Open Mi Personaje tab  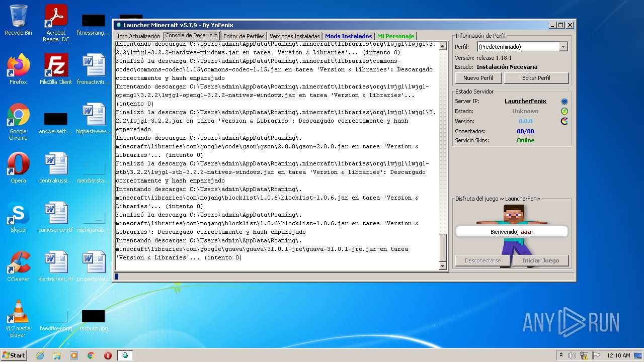(x=396, y=36)
